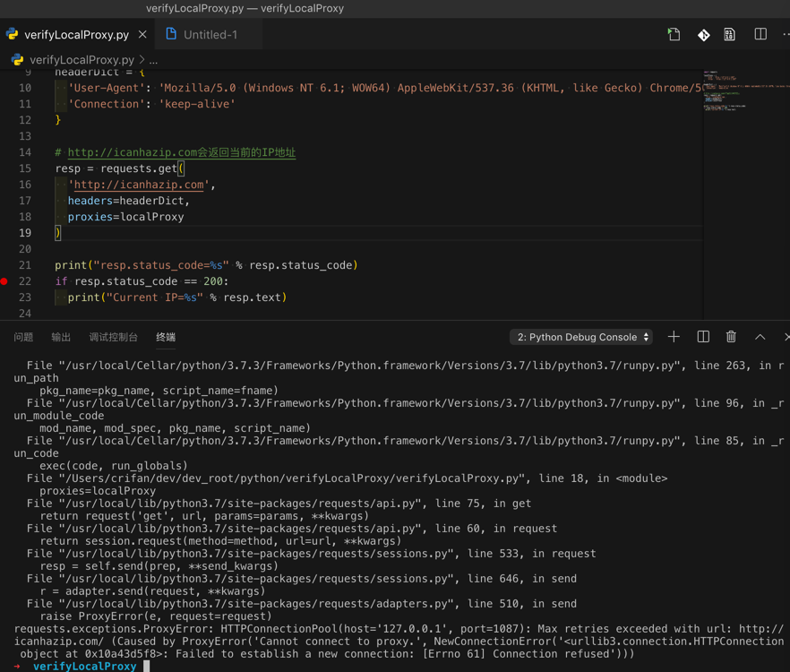Viewport: 790px width, 672px height.
Task: Run Python file in terminal icon
Action: [x=674, y=35]
